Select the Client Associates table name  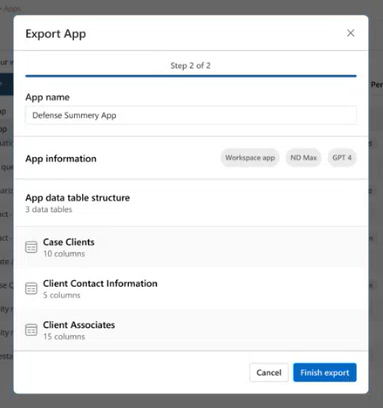coord(79,325)
